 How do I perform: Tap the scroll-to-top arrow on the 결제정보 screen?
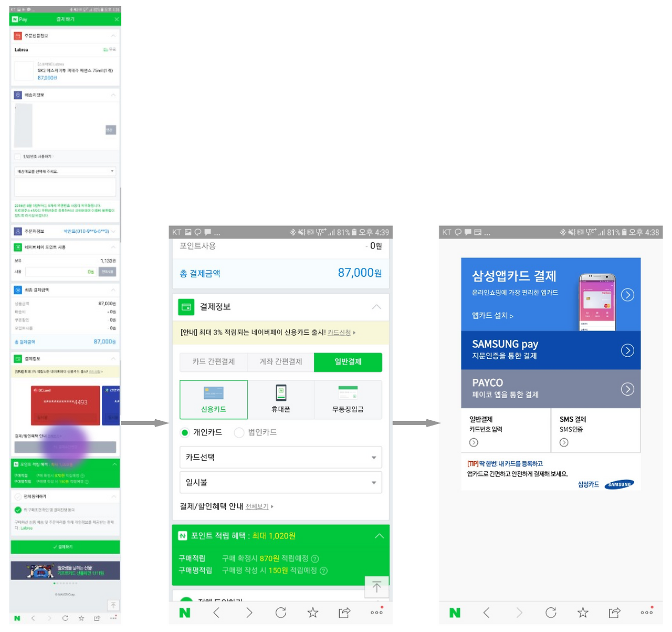pos(376,587)
